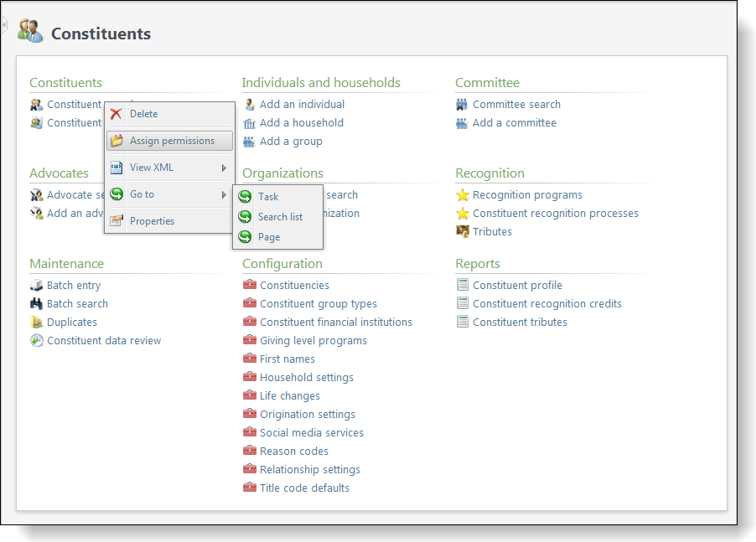
Task: Open the Tributes link under Recognition
Action: click(x=492, y=232)
